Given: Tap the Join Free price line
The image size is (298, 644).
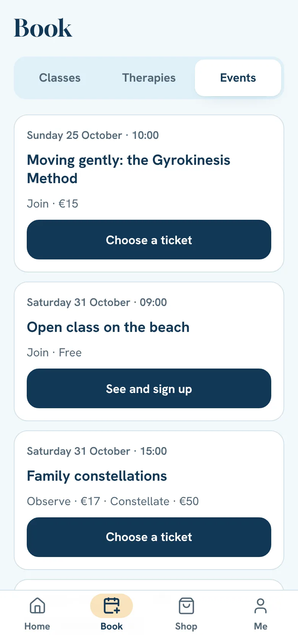Looking at the screenshot, I should coord(54,352).
